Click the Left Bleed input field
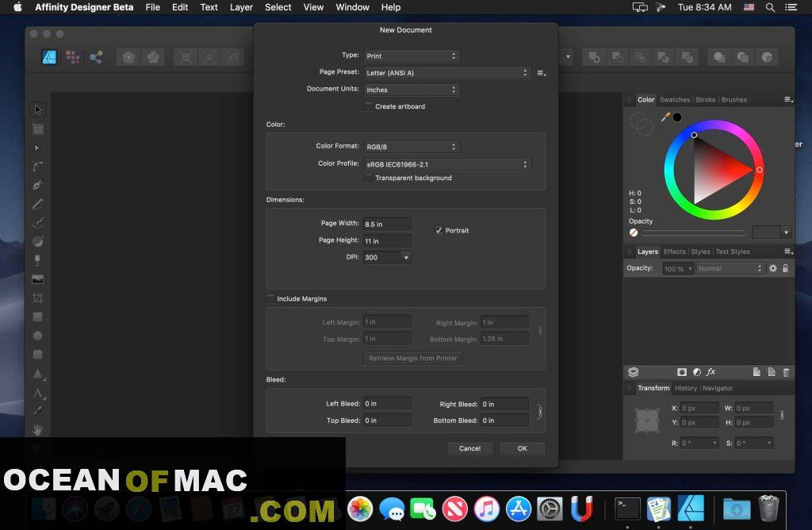This screenshot has height=530, width=812. (387, 404)
